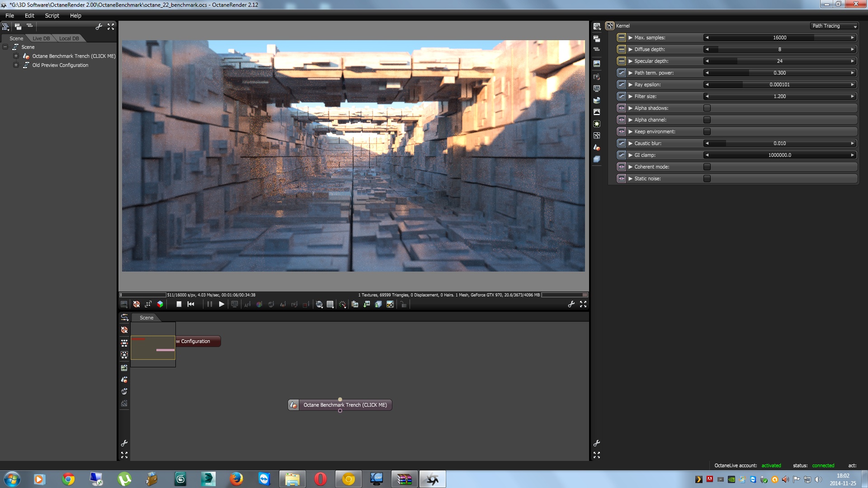Restart the render with the rewind icon
Image resolution: width=868 pixels, height=488 pixels.
pos(191,304)
